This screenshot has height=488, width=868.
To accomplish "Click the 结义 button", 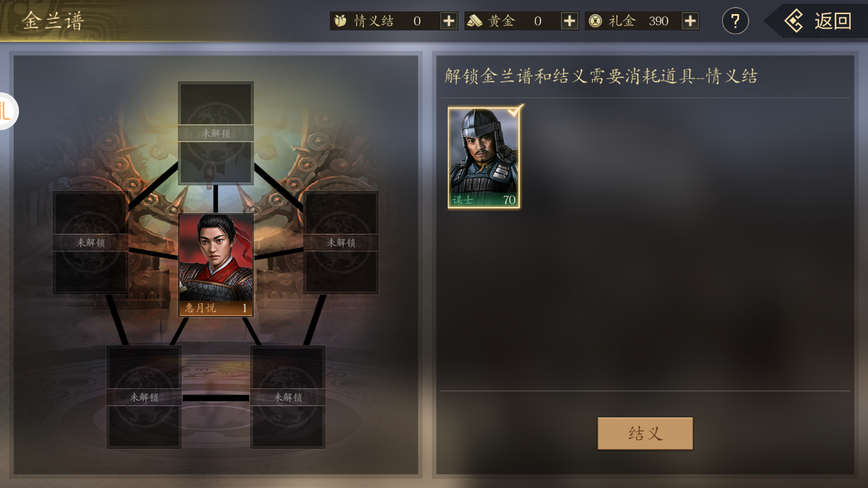I will coord(645,433).
